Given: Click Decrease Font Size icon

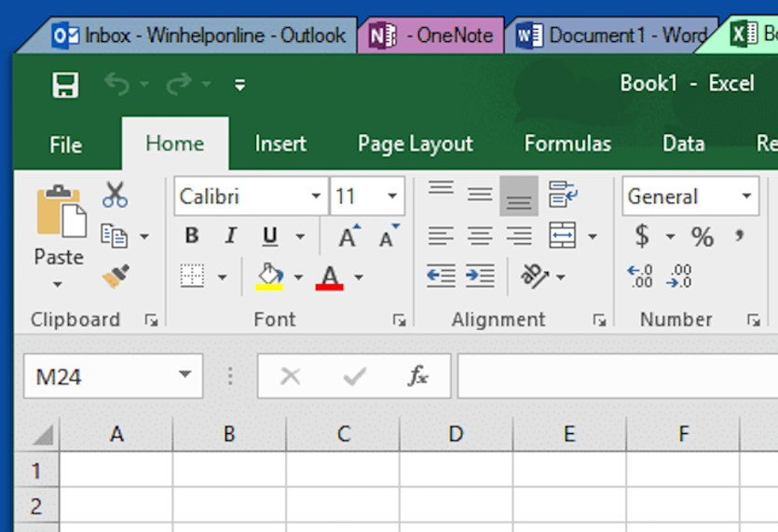Looking at the screenshot, I should tap(389, 236).
